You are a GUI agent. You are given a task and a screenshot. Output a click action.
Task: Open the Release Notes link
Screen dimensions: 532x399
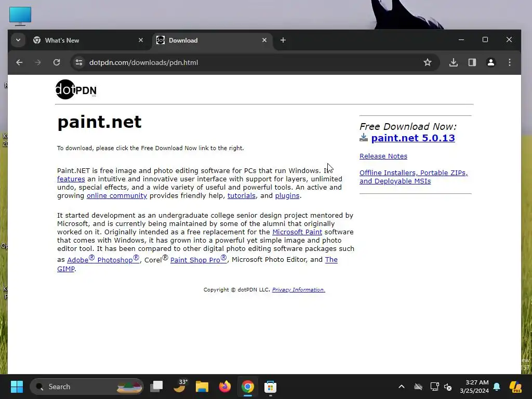click(x=383, y=156)
